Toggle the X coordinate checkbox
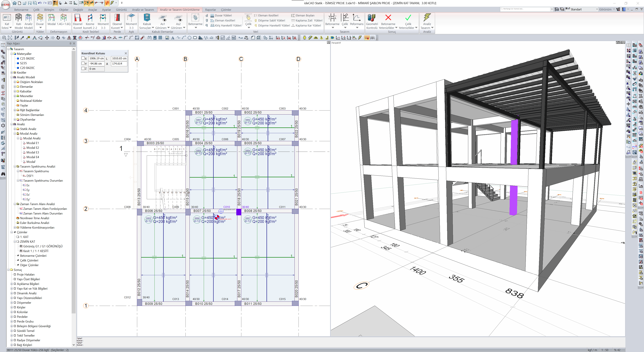Viewport: 644px width, 352px height. click(83, 58)
